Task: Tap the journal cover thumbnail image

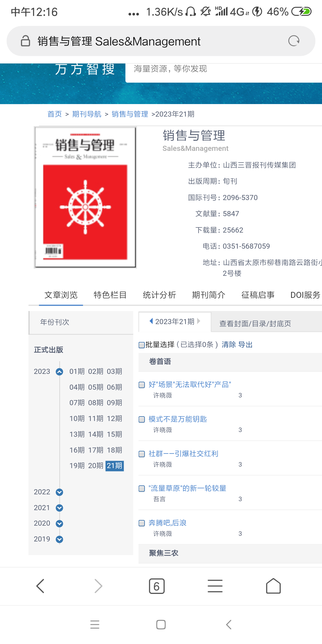Action: tap(85, 197)
